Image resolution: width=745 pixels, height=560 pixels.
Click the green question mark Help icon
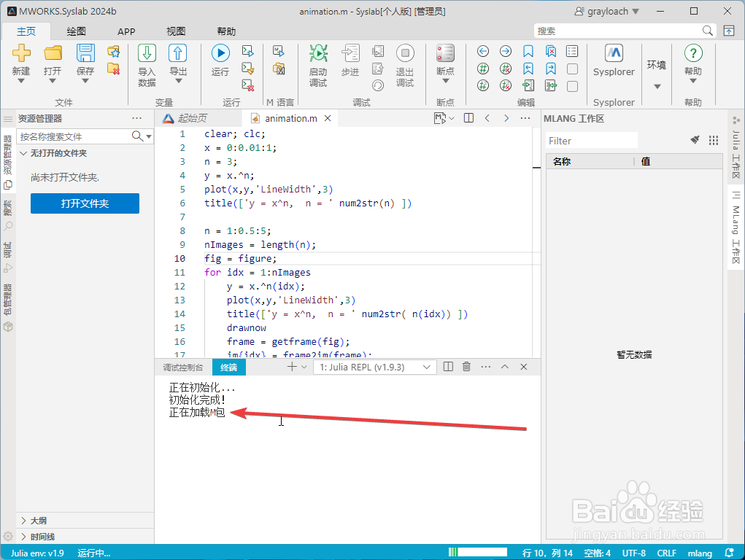(693, 52)
